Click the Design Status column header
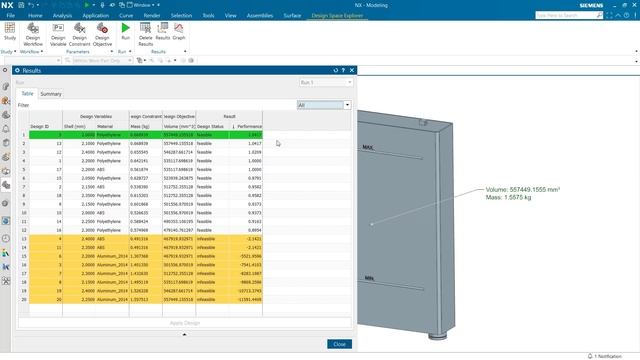Image resolution: width=640 pixels, height=360 pixels. [x=212, y=126]
